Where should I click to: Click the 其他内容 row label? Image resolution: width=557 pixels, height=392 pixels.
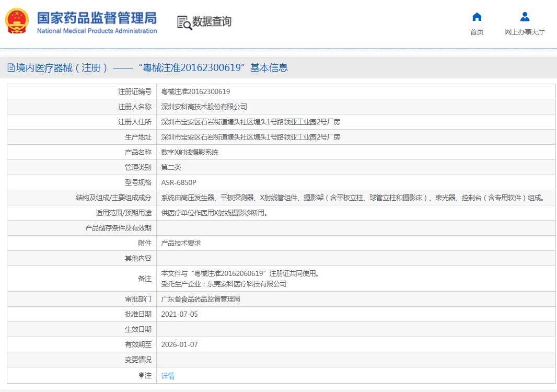[x=138, y=258]
